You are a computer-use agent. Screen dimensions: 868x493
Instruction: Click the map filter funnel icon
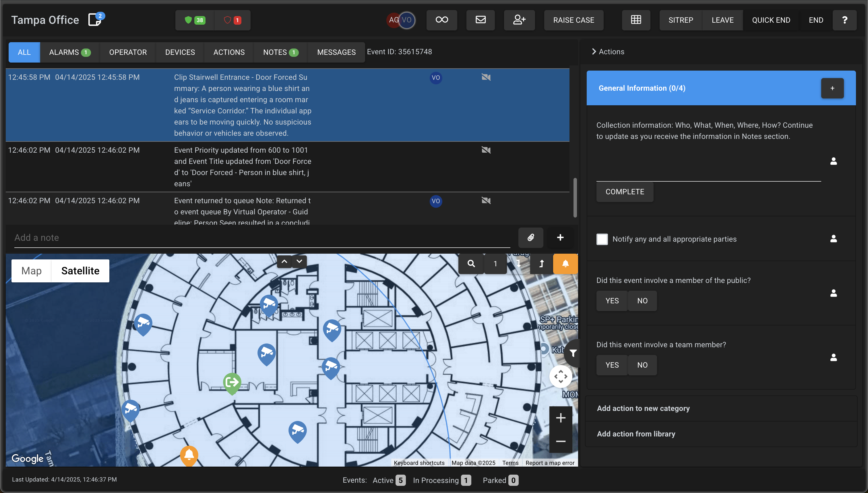tap(573, 353)
